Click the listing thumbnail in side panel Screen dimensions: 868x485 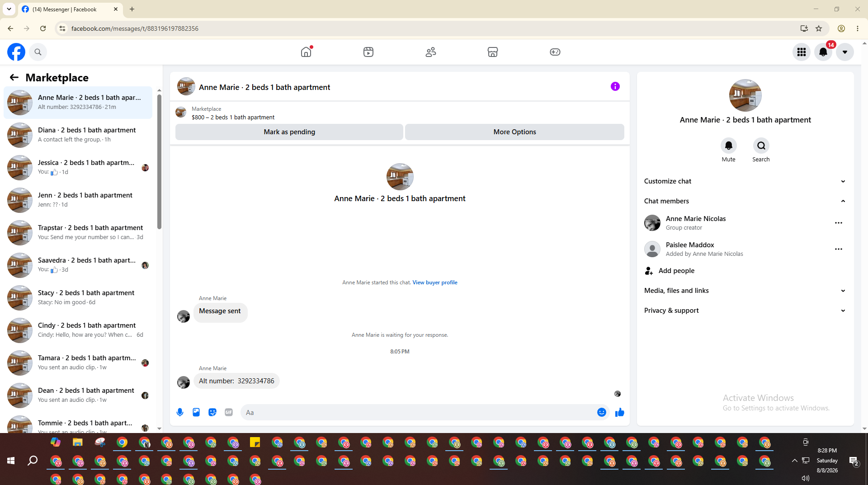click(x=745, y=95)
